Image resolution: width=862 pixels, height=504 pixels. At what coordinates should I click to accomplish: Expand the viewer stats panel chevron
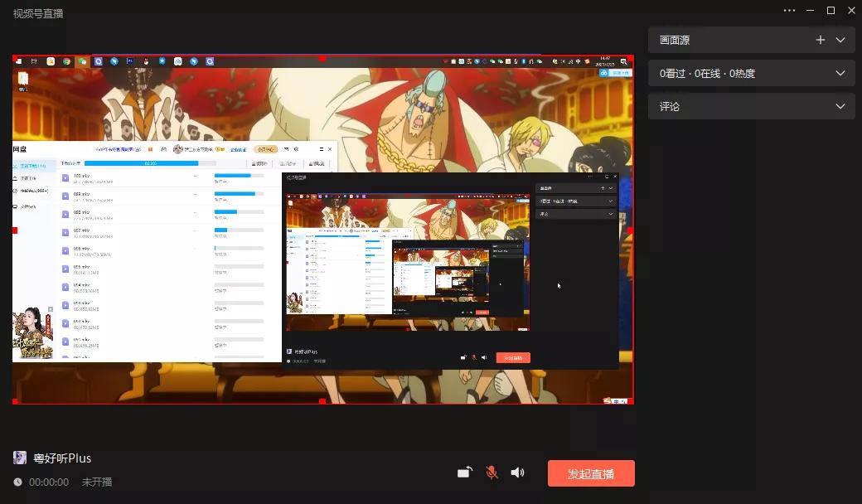click(x=840, y=73)
